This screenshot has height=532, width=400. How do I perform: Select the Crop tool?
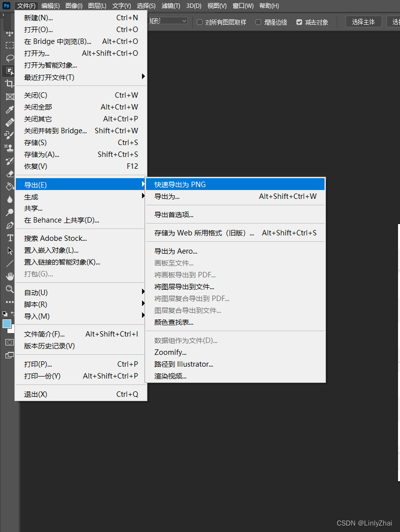tap(9, 83)
